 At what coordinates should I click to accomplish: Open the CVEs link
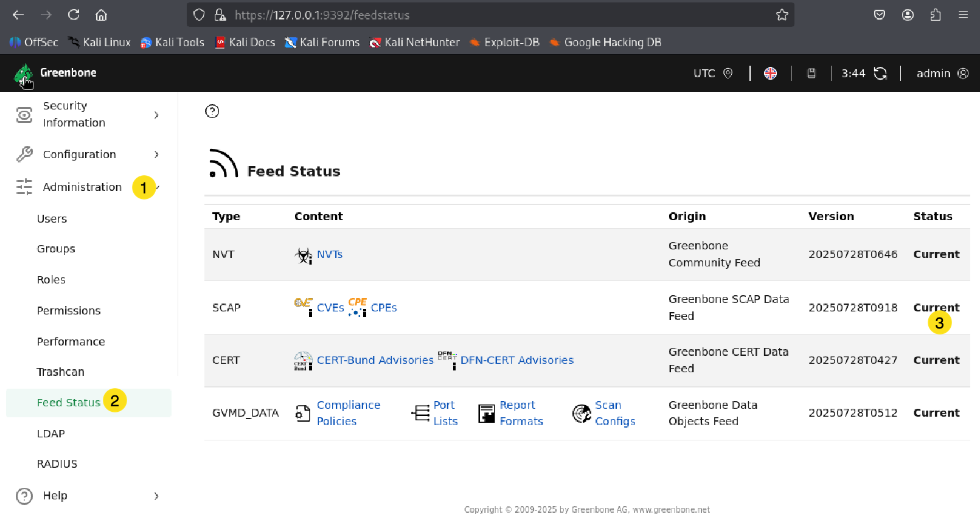point(330,308)
